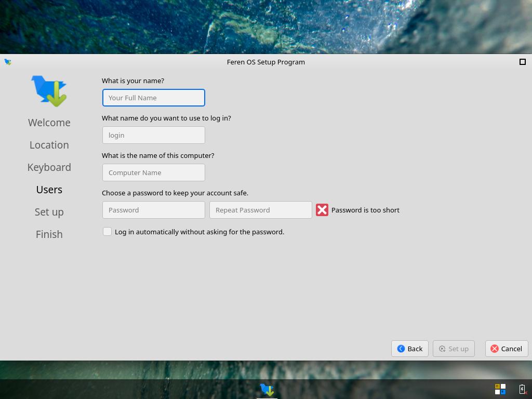Go to the Keyboard step in sidebar

click(49, 167)
